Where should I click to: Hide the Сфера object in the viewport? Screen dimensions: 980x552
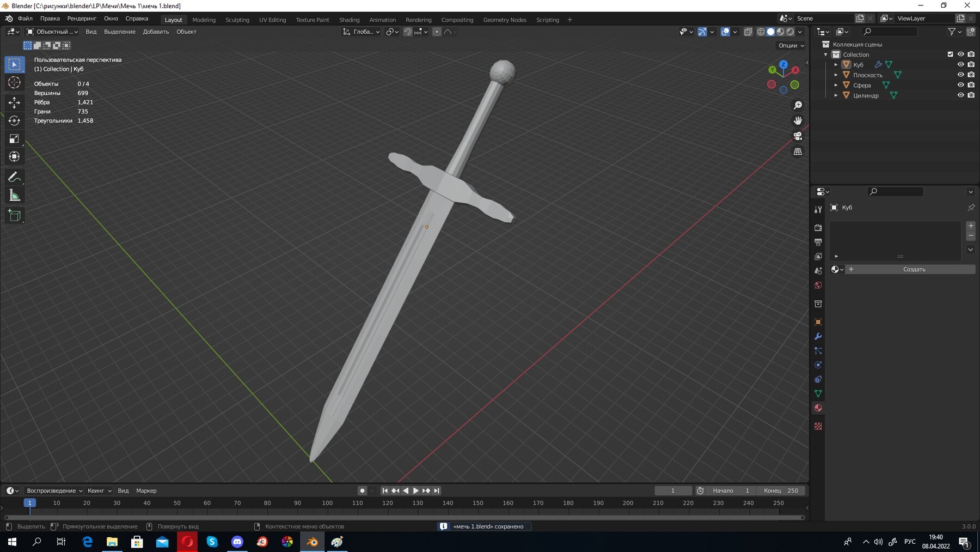[961, 85]
